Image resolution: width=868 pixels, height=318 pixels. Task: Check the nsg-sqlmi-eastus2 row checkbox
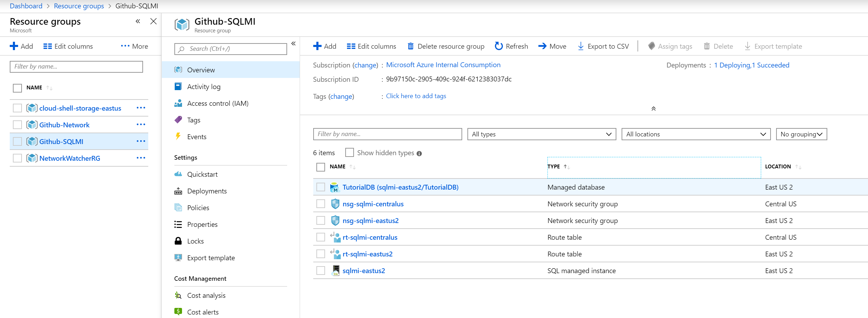point(321,221)
